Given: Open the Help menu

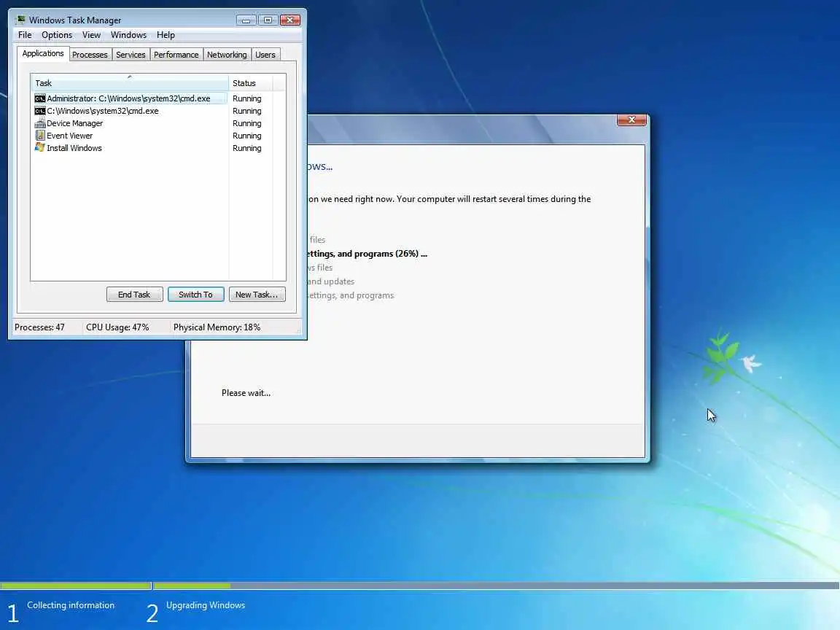Looking at the screenshot, I should 166,35.
